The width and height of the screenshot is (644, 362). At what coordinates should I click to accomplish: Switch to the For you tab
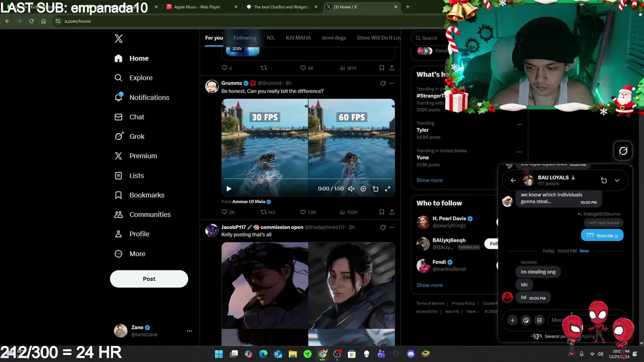click(214, 38)
